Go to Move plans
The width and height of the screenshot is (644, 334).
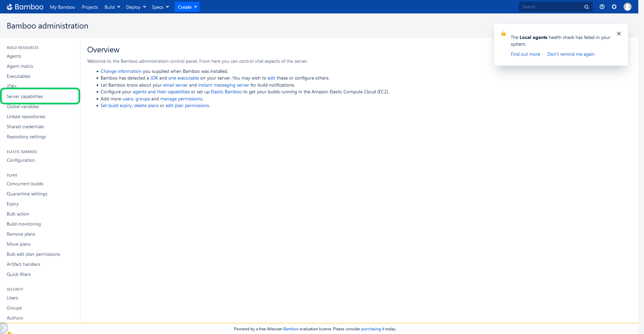(x=18, y=244)
